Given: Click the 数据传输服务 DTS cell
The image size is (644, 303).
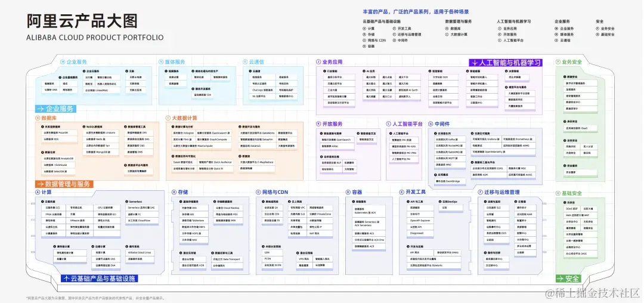Looking at the screenshot, I should pos(139,132).
